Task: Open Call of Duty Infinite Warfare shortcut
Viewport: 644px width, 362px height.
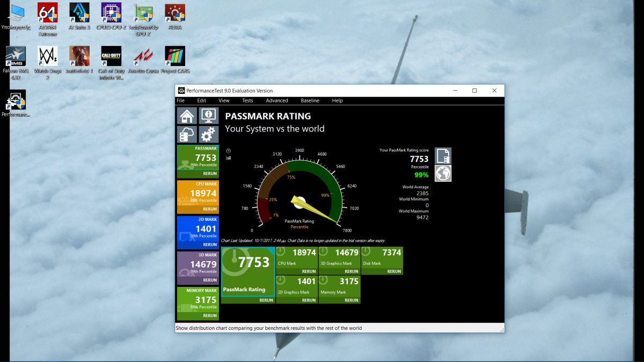Action: 111,63
